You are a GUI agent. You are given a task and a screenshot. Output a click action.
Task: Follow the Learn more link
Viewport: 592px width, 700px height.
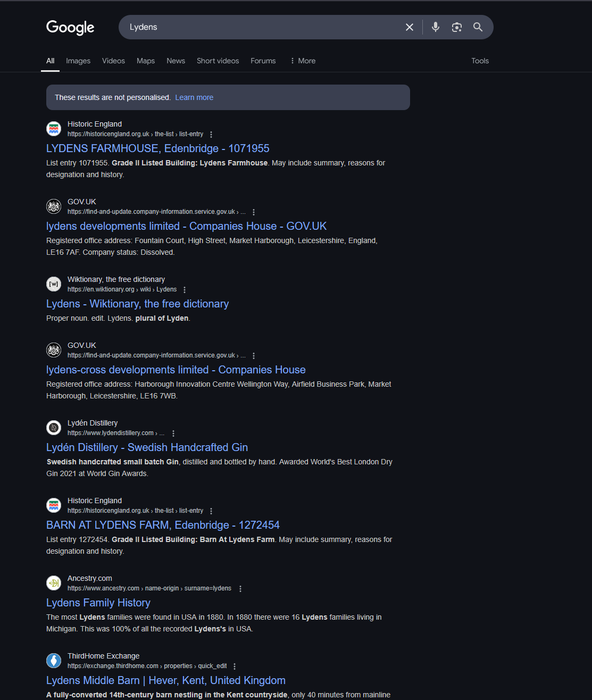point(194,97)
